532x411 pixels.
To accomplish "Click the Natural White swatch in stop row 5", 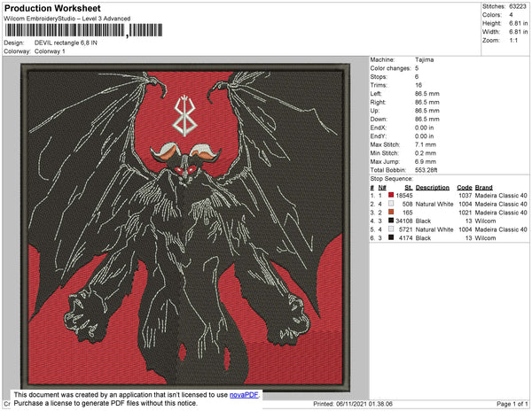I will point(391,229).
